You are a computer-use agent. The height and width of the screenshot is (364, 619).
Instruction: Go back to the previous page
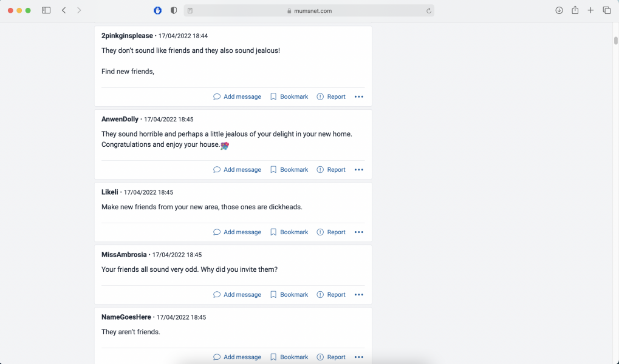[64, 10]
